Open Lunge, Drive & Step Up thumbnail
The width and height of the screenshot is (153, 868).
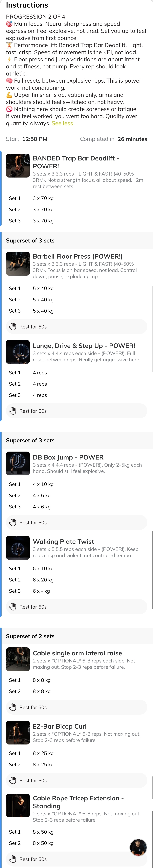tap(18, 352)
